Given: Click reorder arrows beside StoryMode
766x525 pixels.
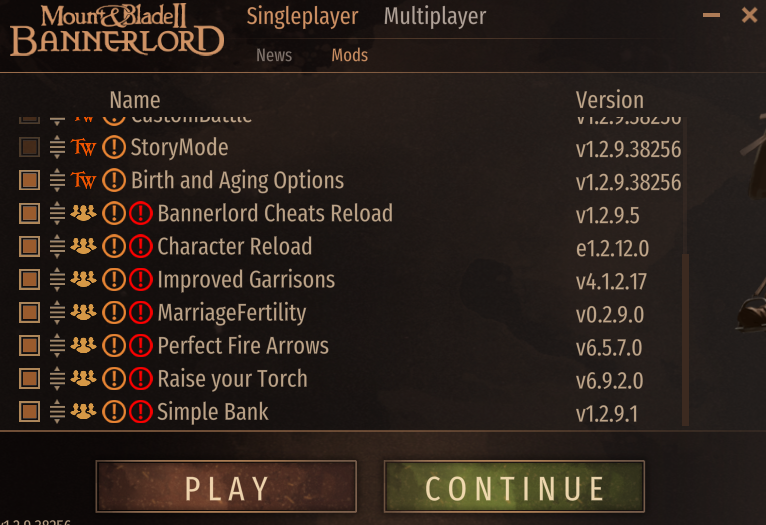Looking at the screenshot, I should (x=57, y=147).
